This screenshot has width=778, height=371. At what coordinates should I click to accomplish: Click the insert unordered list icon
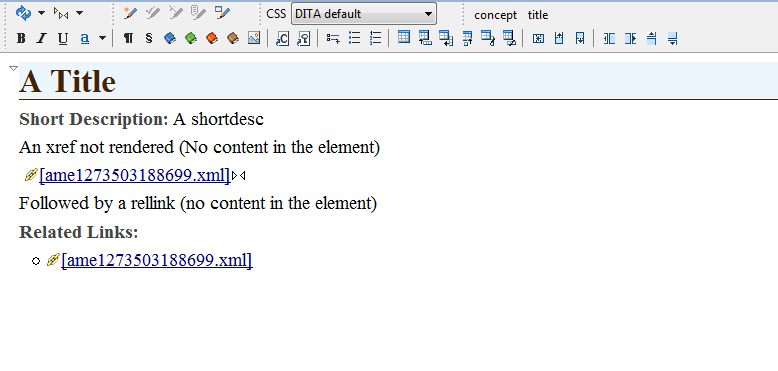pyautogui.click(x=354, y=38)
